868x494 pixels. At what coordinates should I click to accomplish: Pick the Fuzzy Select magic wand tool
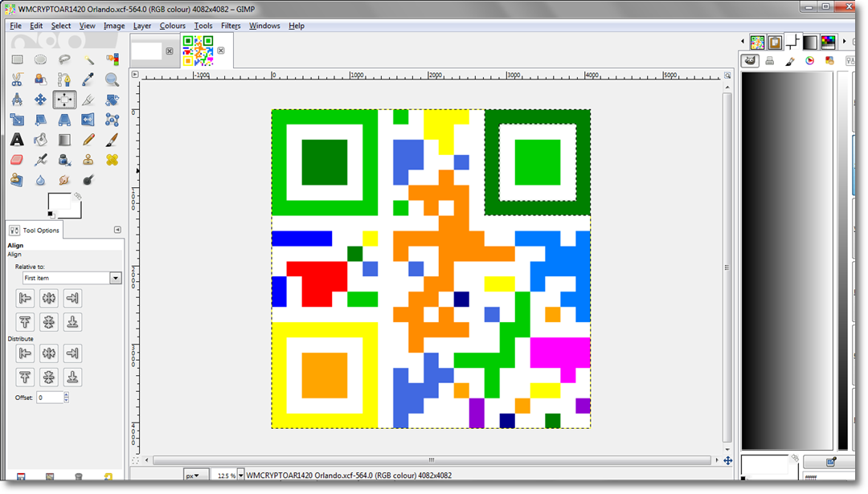pyautogui.click(x=88, y=59)
